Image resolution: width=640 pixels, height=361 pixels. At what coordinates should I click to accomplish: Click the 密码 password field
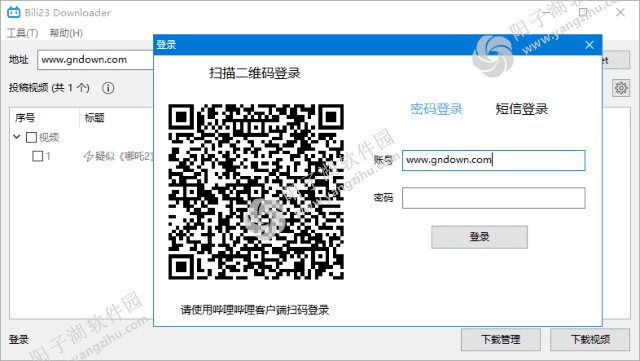point(493,198)
